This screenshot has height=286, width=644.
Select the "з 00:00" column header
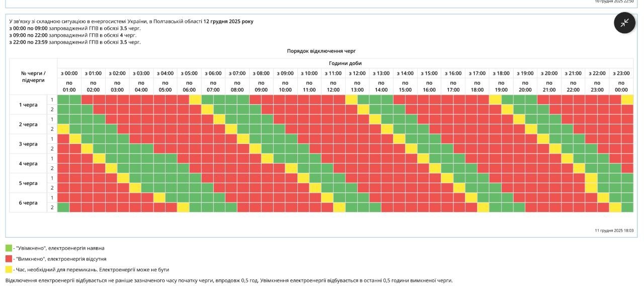[69, 73]
